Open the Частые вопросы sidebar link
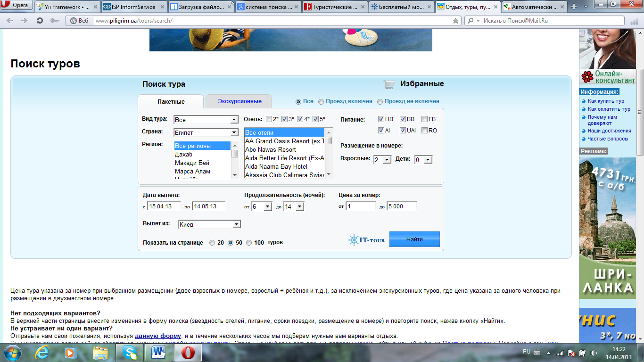 608,139
